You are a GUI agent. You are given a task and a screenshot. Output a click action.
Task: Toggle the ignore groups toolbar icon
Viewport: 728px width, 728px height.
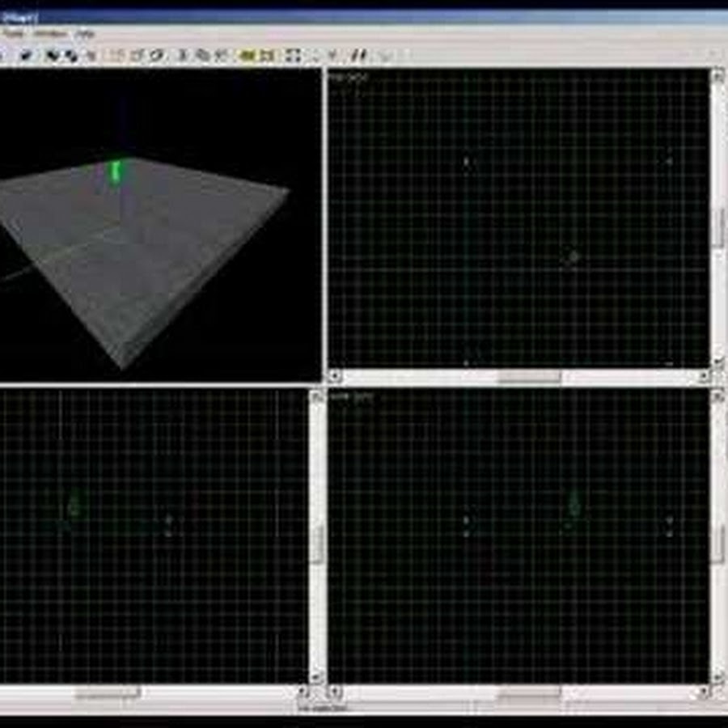point(91,55)
